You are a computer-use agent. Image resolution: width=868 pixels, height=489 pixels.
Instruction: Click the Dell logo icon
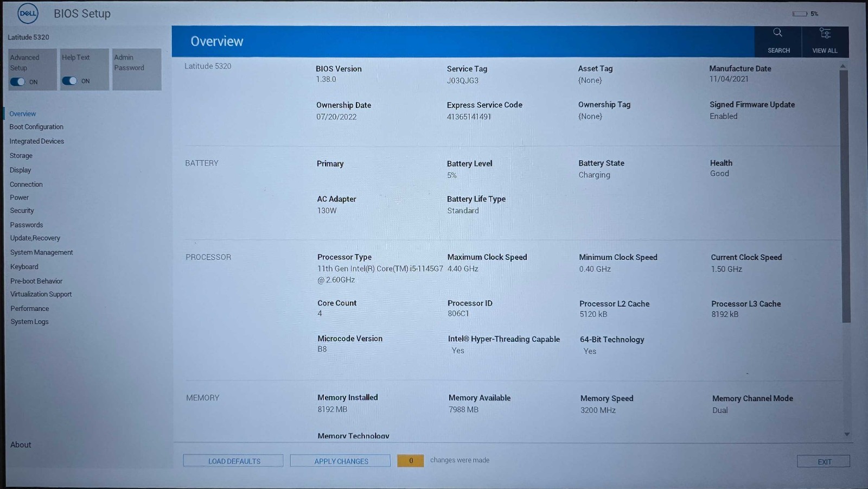click(x=28, y=14)
